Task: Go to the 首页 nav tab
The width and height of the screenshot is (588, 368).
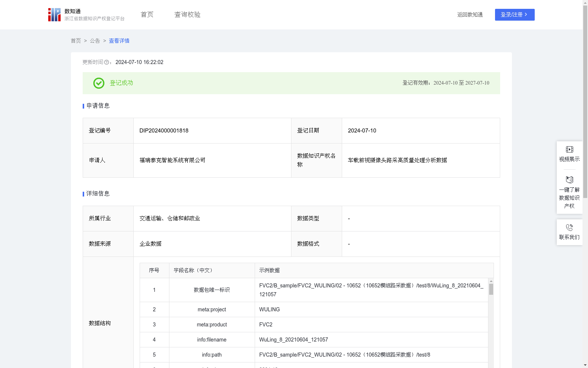Action: 147,15
